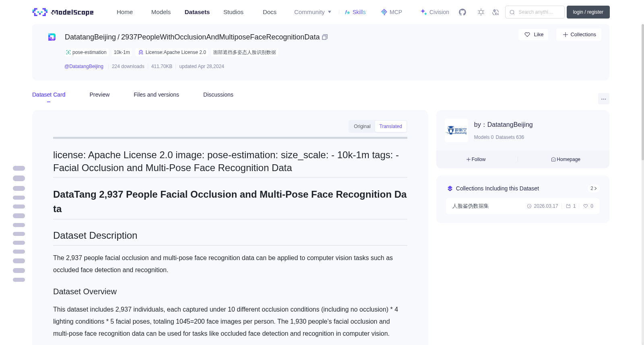Open Docs in navigation
Image resolution: width=644 pixels, height=345 pixels.
coord(270,12)
